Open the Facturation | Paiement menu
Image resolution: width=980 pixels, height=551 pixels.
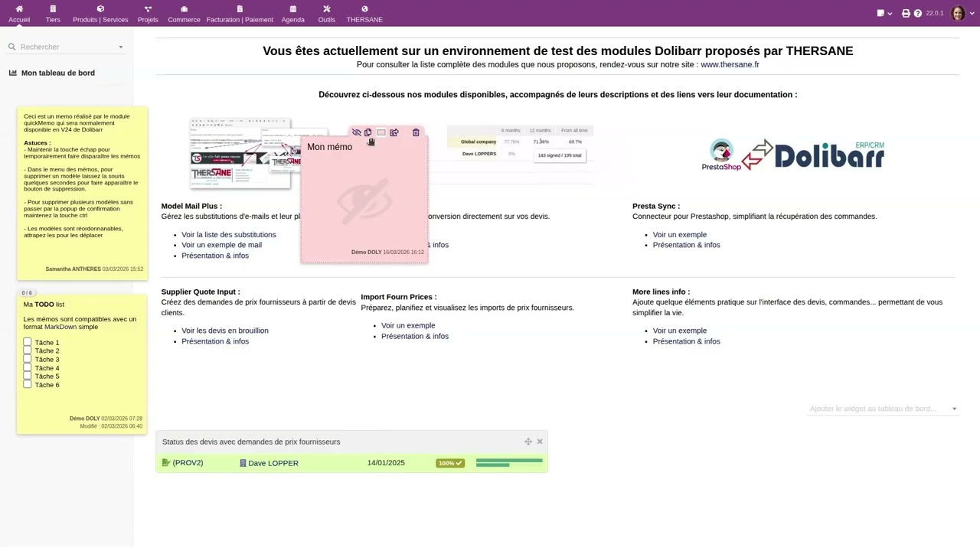pyautogui.click(x=240, y=14)
